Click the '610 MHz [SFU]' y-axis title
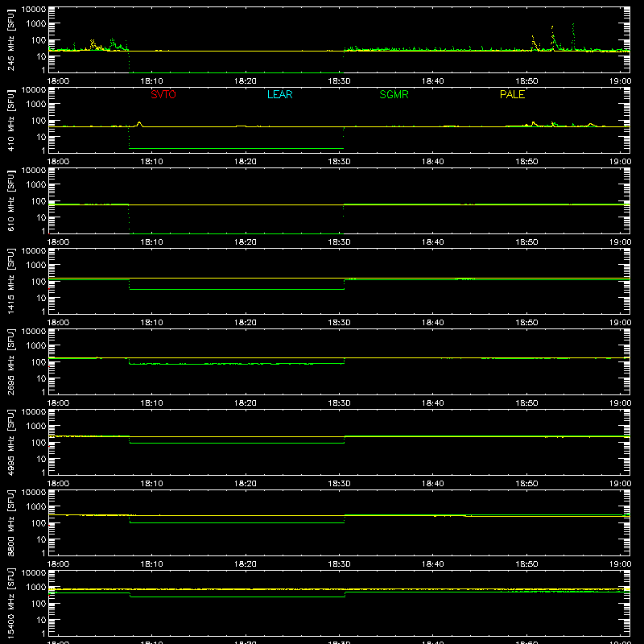 tap(11, 200)
